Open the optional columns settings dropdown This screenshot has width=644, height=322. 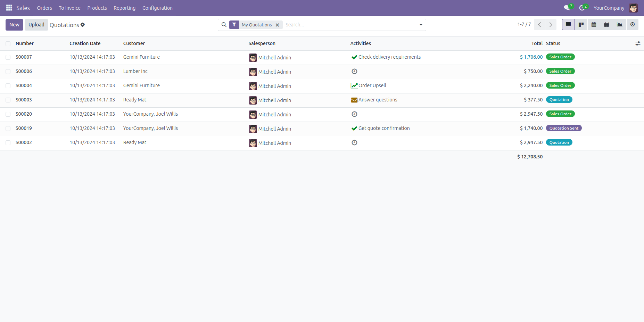[638, 43]
